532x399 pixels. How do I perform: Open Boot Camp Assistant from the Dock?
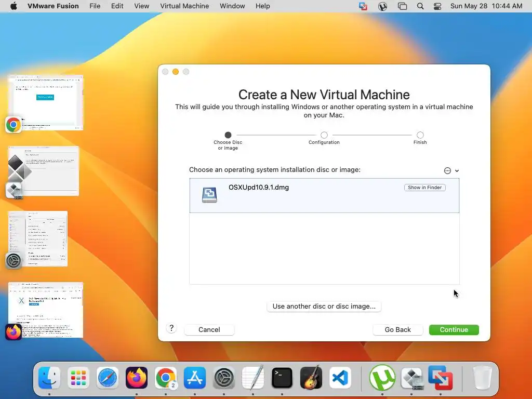coord(411,378)
